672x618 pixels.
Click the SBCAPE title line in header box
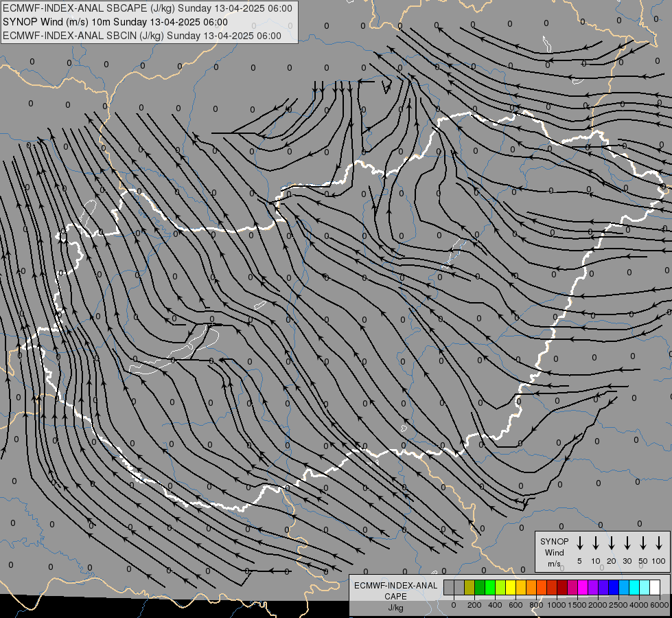click(x=148, y=8)
